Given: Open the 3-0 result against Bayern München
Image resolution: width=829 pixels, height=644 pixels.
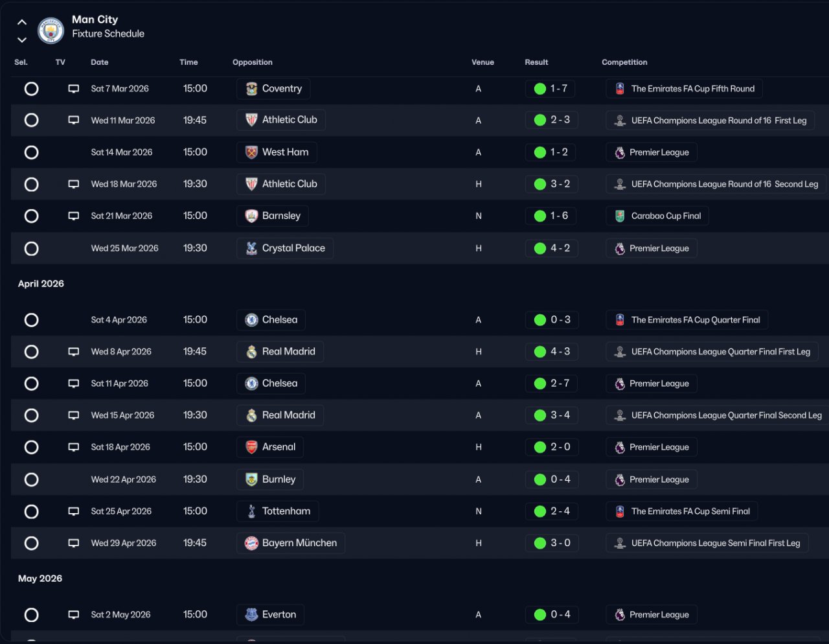Looking at the screenshot, I should point(551,543).
